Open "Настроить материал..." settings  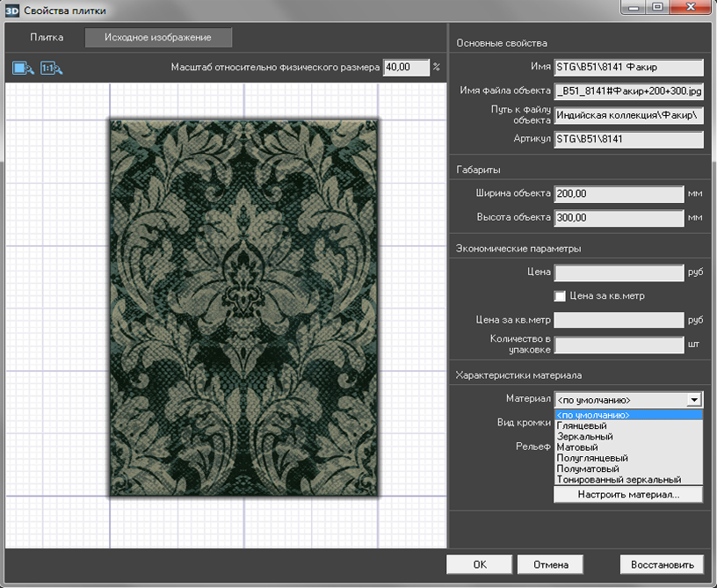coord(628,495)
